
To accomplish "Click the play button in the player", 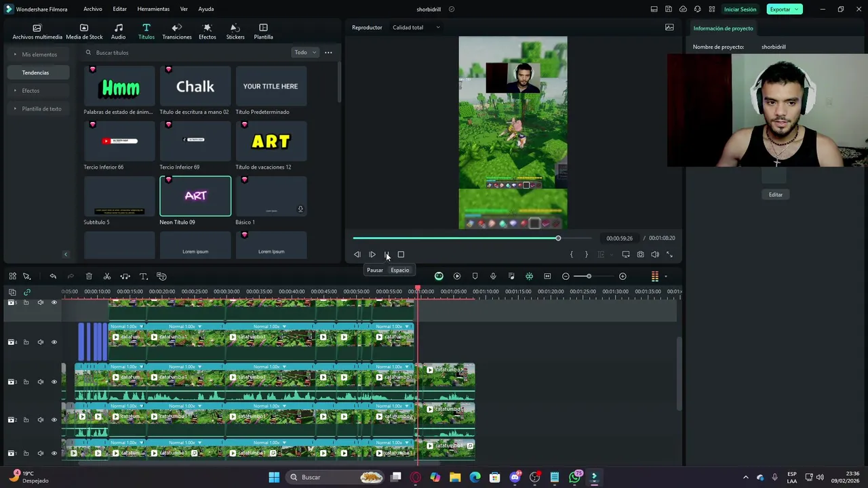I will [x=372, y=255].
